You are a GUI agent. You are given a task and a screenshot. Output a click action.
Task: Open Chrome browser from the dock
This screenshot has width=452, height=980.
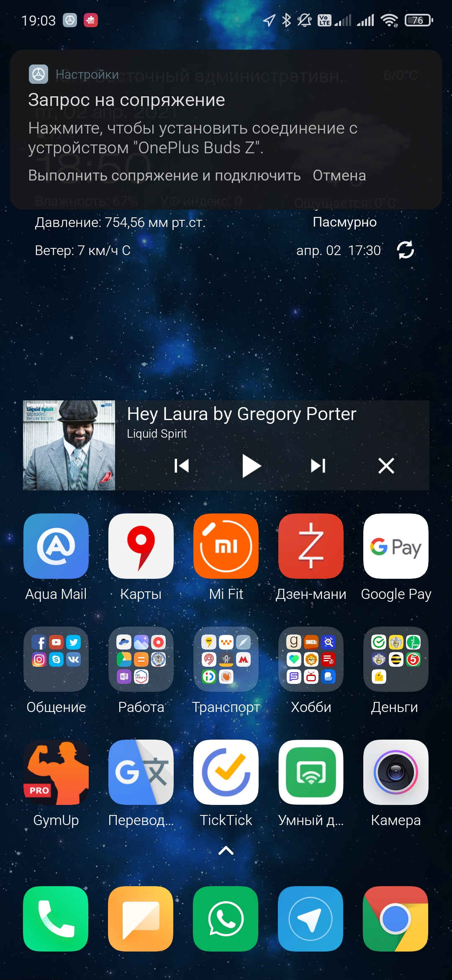(396, 919)
